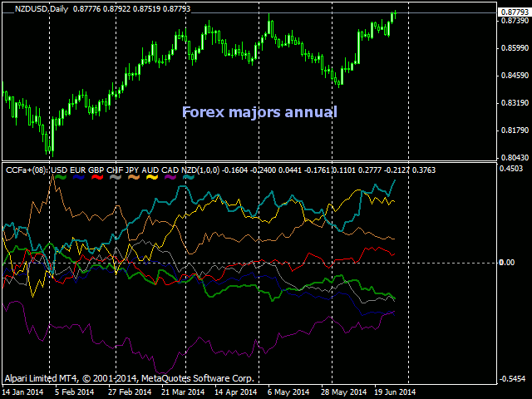Click the gray CHF legend swatch
532x399 pixels.
pyautogui.click(x=116, y=177)
